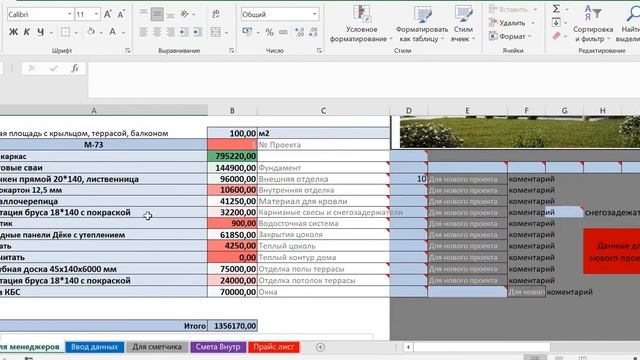The width and height of the screenshot is (640, 360).
Task: Open Выравнивание dialog launcher
Action: 231,51
